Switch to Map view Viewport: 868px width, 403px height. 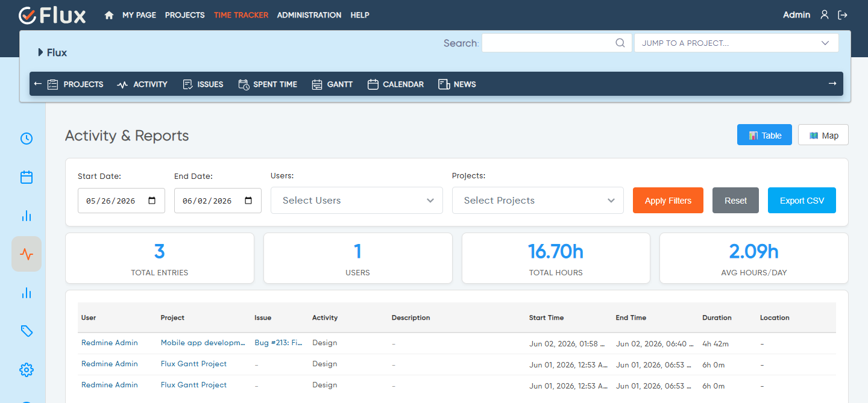(823, 135)
